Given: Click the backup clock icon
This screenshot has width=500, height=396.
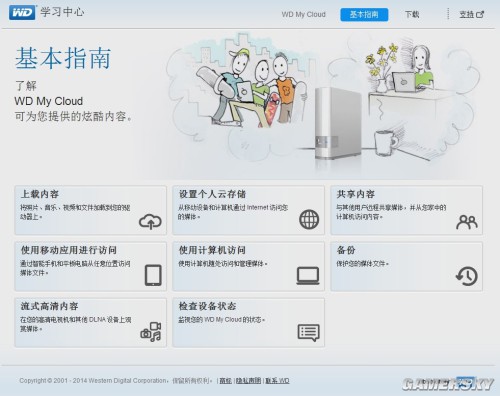Looking at the screenshot, I should (x=467, y=276).
